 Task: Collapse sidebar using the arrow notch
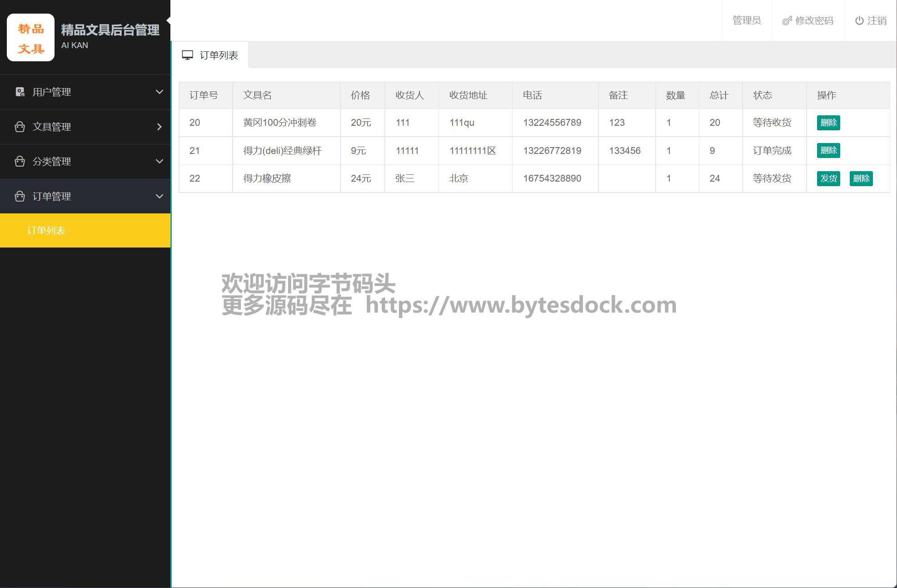pyautogui.click(x=169, y=20)
